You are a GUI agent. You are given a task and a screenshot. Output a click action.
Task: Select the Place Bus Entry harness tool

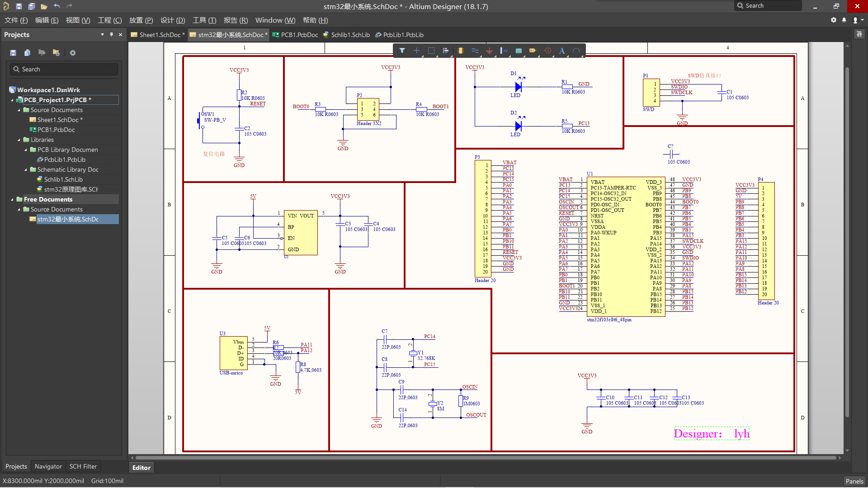[504, 51]
